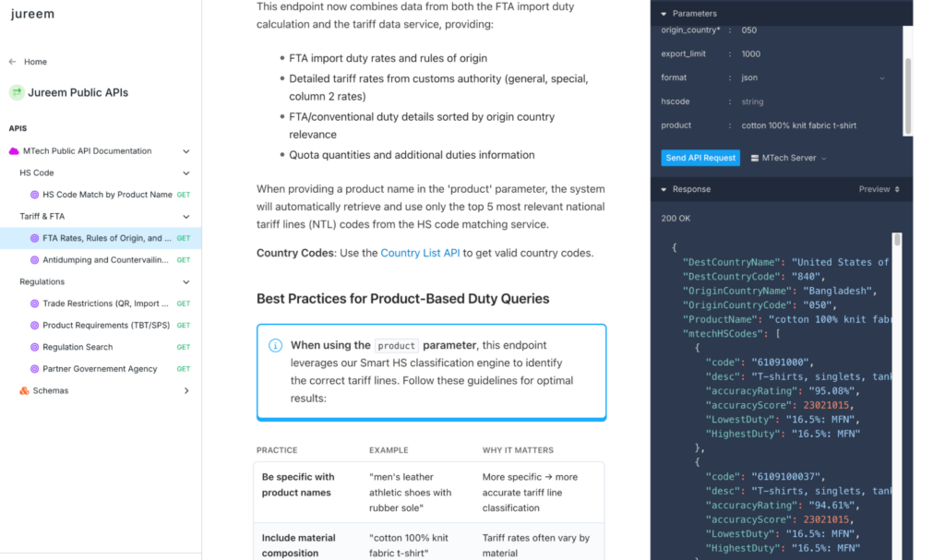Click the Send API Request button
The height and width of the screenshot is (560, 945).
click(700, 158)
